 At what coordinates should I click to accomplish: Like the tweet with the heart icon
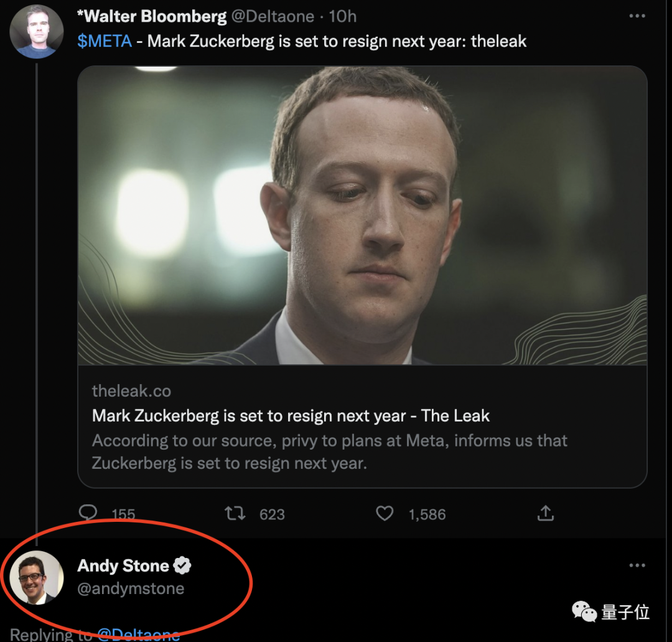click(385, 514)
